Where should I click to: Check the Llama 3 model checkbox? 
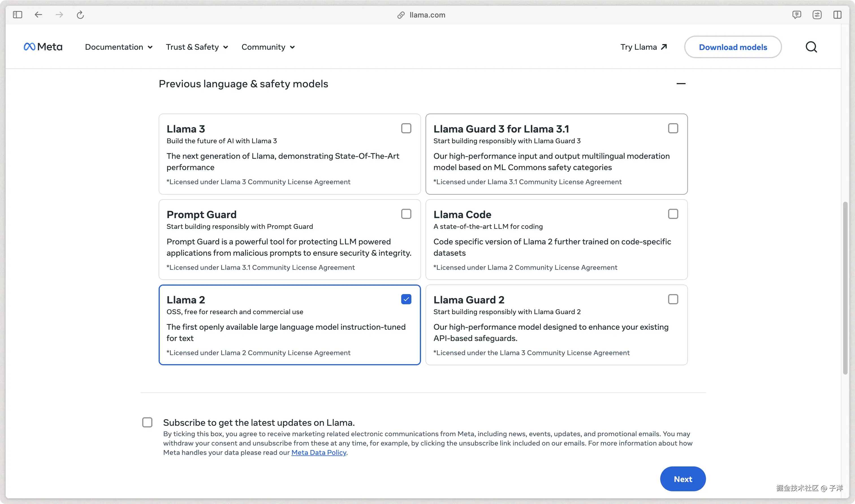406,128
